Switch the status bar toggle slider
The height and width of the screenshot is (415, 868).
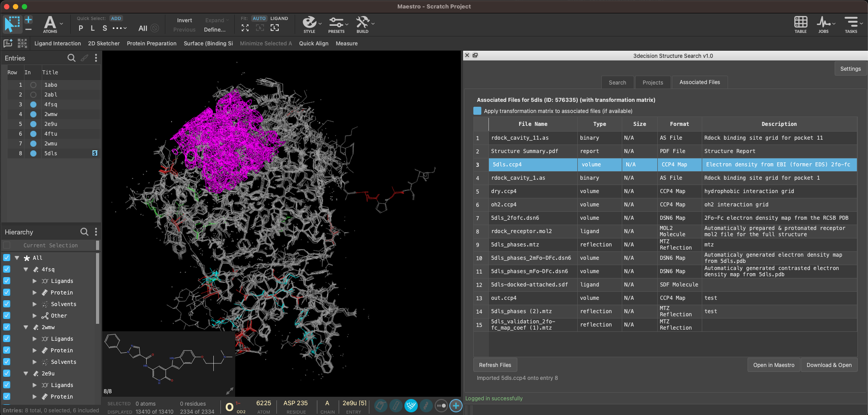(441, 406)
